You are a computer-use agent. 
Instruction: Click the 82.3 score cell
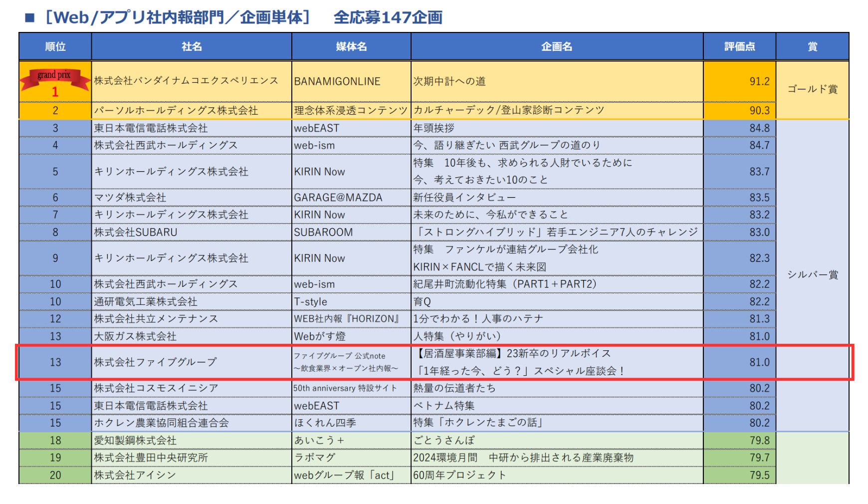pos(739,258)
